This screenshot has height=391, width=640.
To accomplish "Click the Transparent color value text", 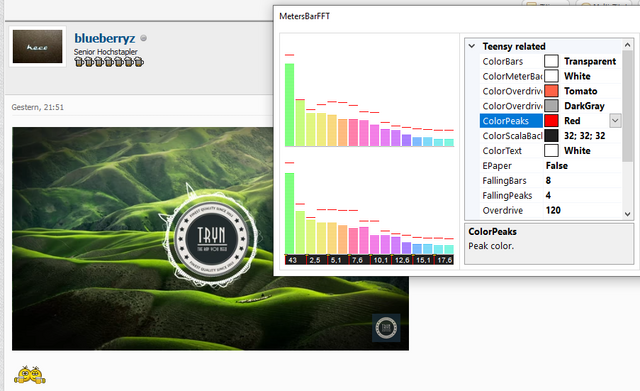I will pos(590,61).
